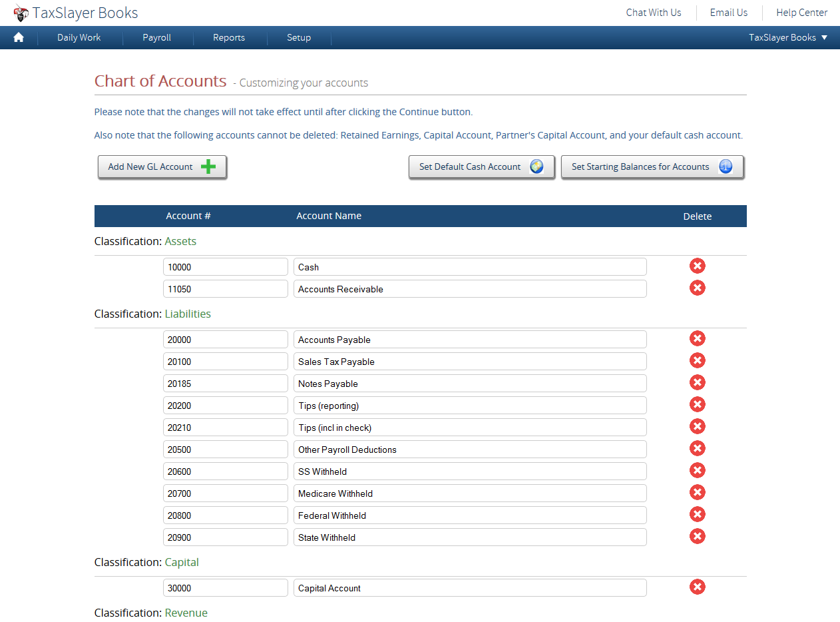
Task: Click Set Starting Balances for Accounts
Action: point(652,167)
